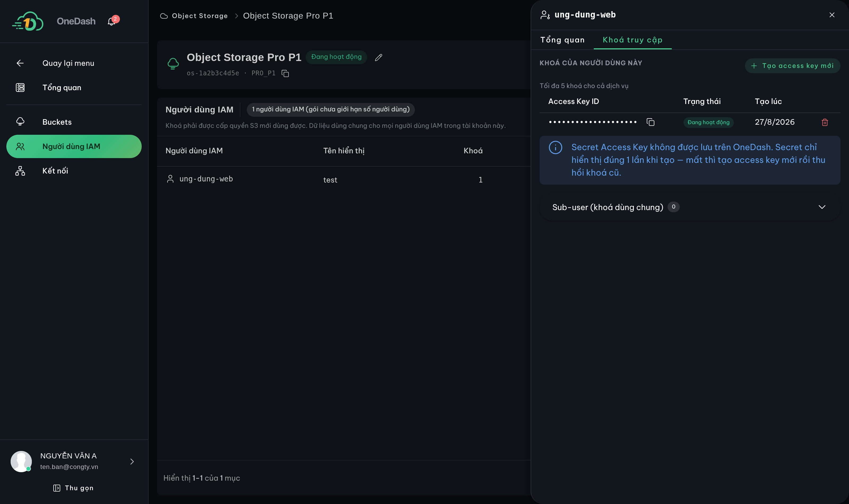Select the Khoá truy cập tab
This screenshot has width=849, height=504.
632,40
